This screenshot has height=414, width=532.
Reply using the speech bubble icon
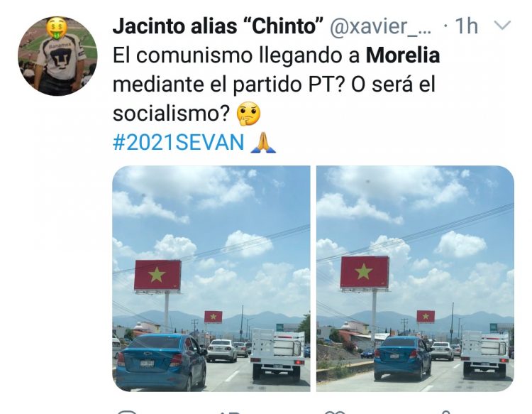[126, 413]
